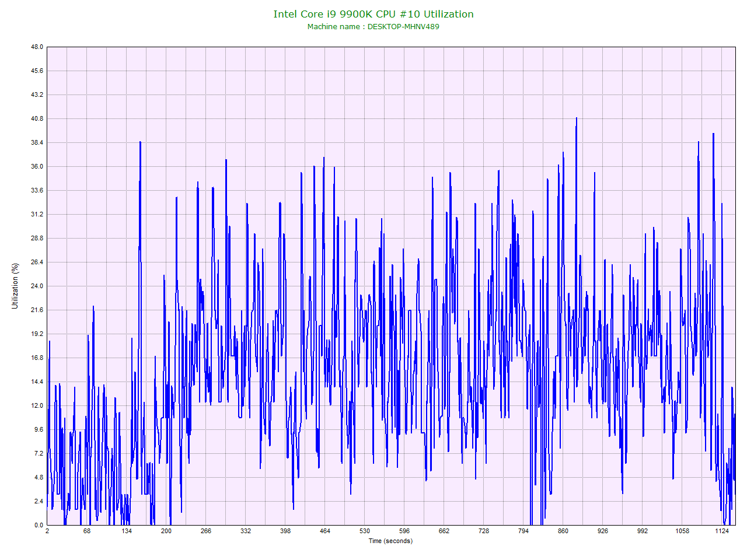This screenshot has height=560, width=747.
Task: Click the "16.8" utilization axis label
Action: 37,358
